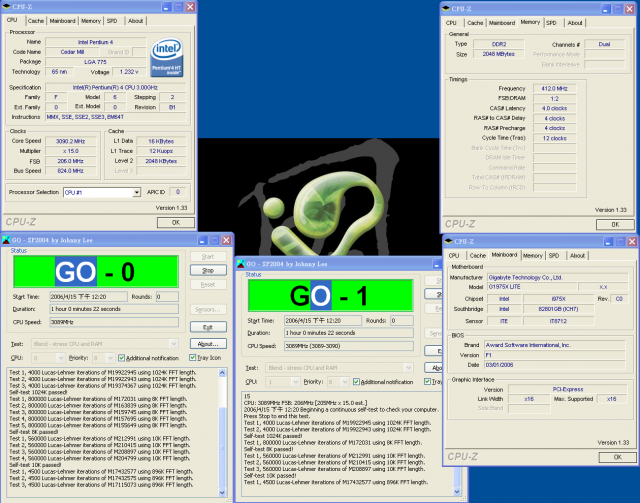Click SP2004 title icon in GO - 0 window
The width and height of the screenshot is (640, 503).
tap(6, 240)
